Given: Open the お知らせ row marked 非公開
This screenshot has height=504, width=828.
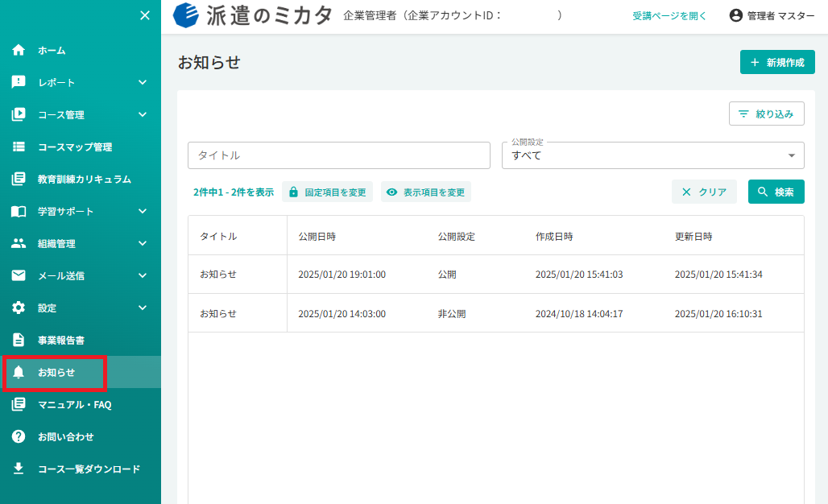Looking at the screenshot, I should [x=496, y=313].
